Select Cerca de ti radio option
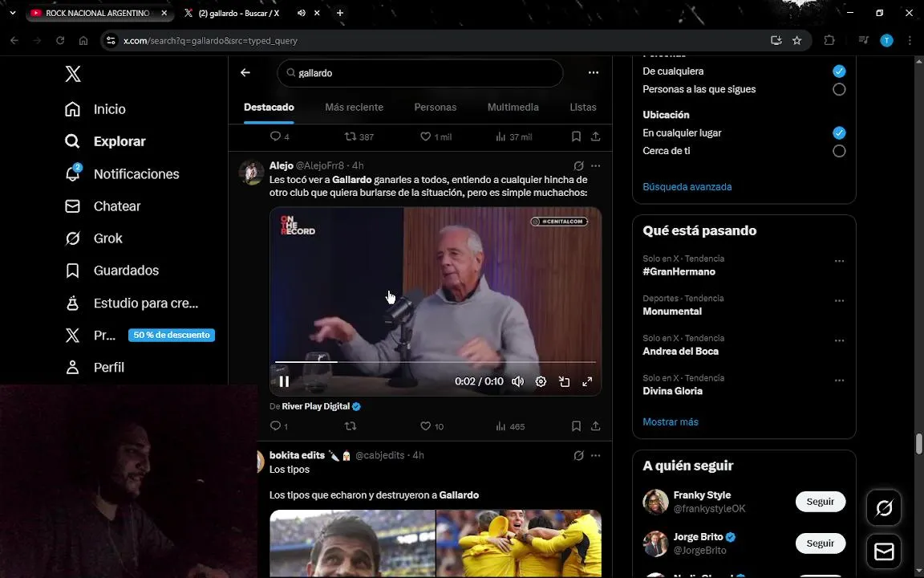This screenshot has width=924, height=578. tap(839, 151)
